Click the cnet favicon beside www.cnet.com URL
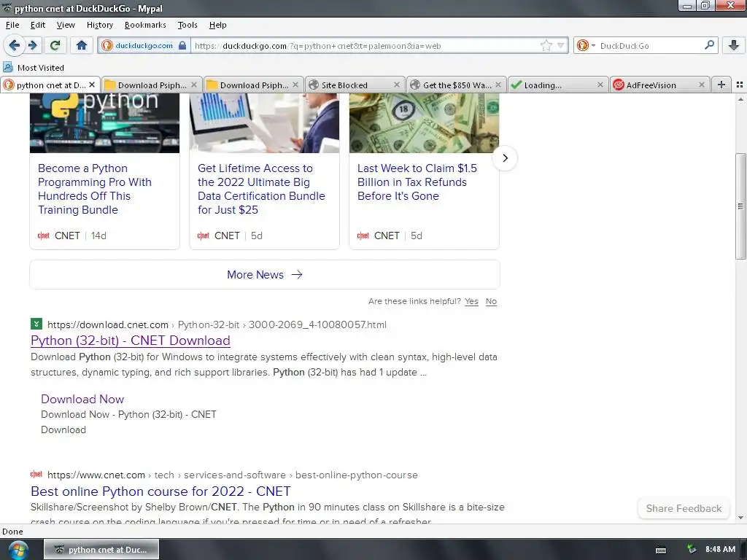747x560 pixels. pos(36,474)
